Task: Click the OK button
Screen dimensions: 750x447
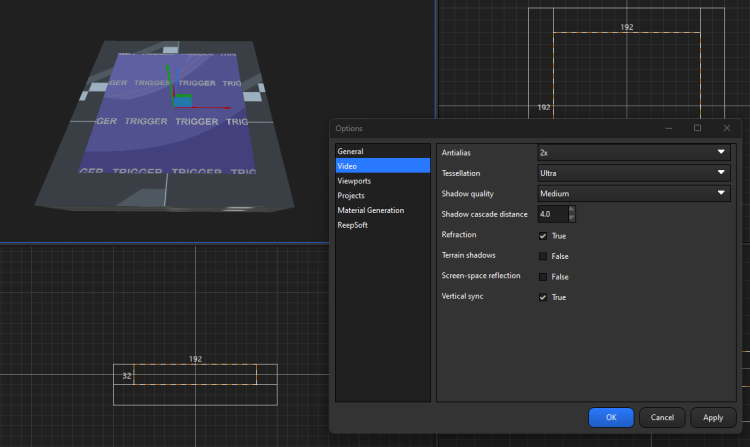Action: [x=611, y=417]
